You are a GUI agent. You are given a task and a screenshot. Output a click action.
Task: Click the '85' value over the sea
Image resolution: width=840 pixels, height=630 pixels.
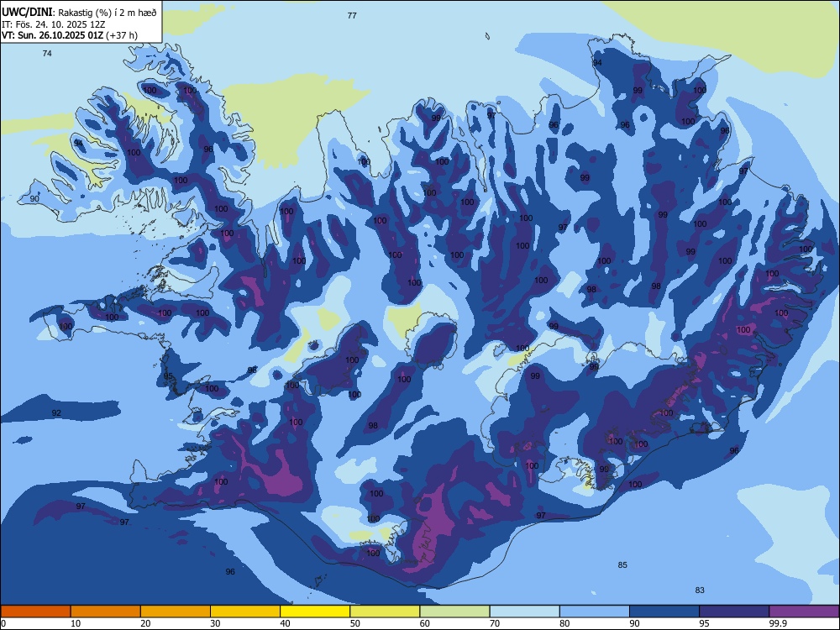click(622, 564)
